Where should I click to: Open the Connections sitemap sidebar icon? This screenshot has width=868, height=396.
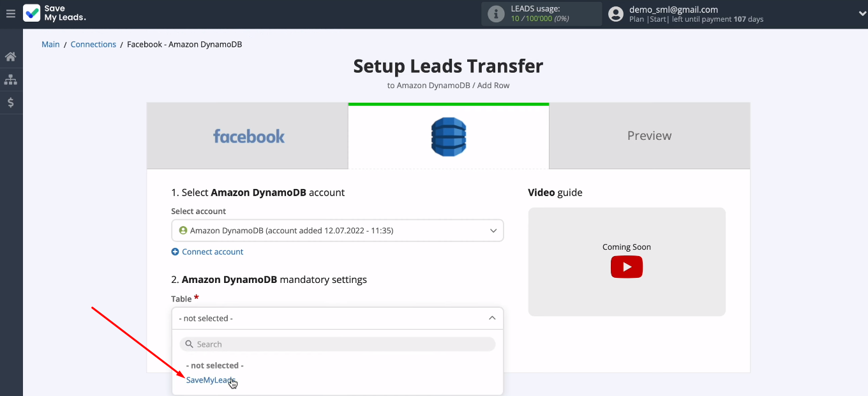pos(11,80)
